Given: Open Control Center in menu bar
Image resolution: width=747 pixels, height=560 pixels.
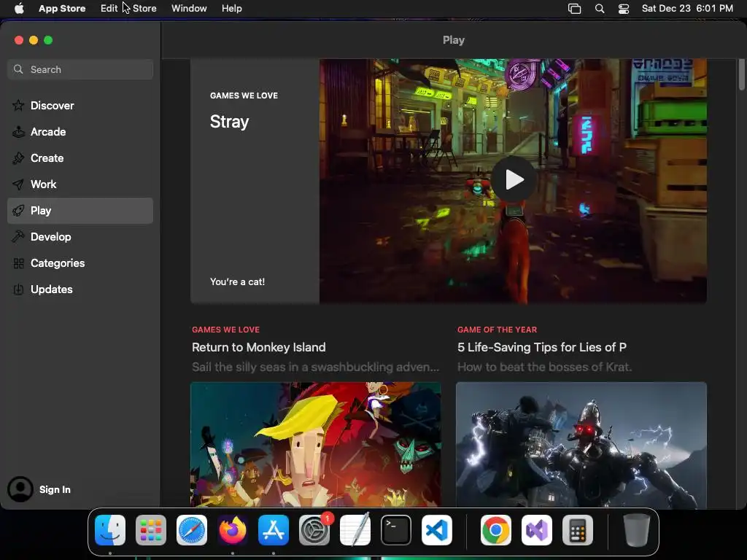Looking at the screenshot, I should pyautogui.click(x=624, y=9).
